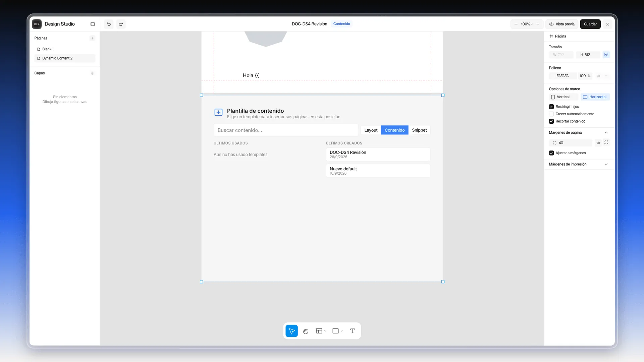This screenshot has height=362, width=644.
Task: Click the individual margins icon
Action: tap(606, 142)
